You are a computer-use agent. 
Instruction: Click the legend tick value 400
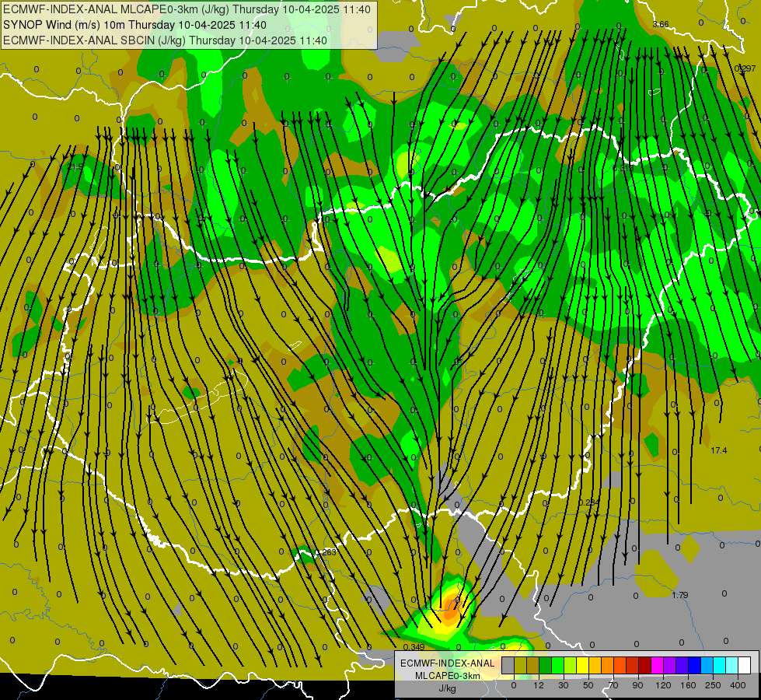[738, 685]
